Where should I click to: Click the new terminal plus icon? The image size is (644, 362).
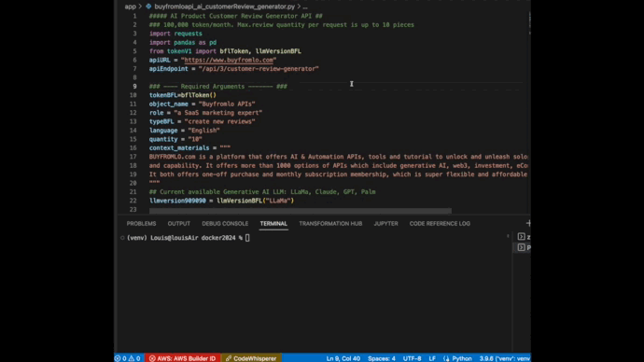point(528,223)
